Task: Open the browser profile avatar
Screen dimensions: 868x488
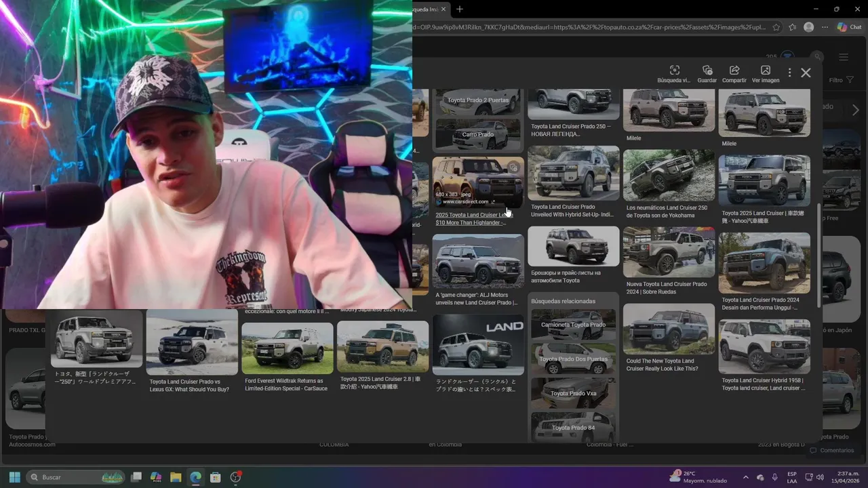Action: [808, 27]
